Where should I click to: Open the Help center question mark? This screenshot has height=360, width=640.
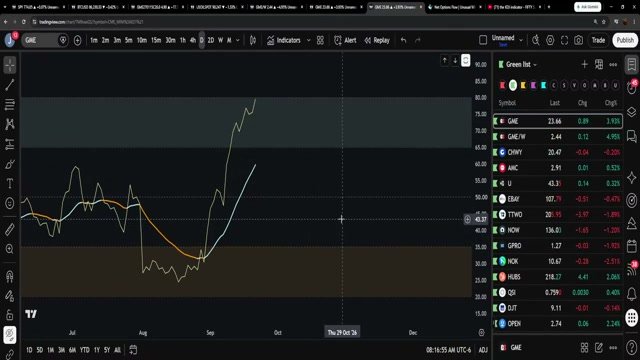[x=631, y=347]
